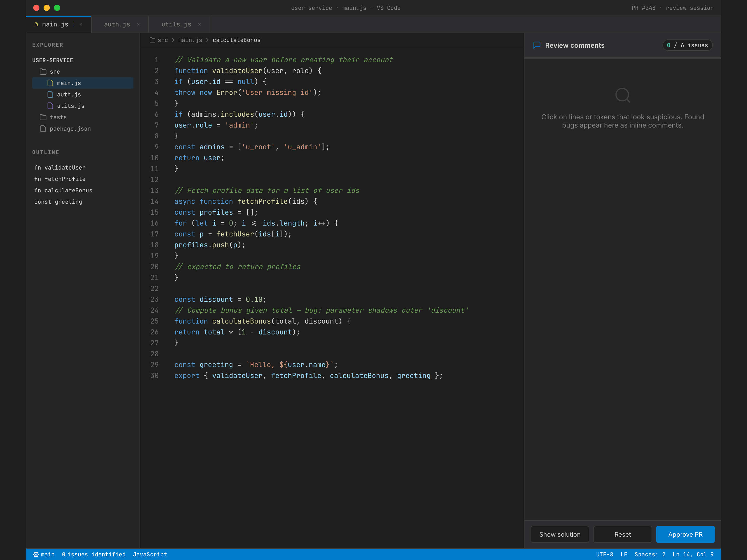Jump to const greeting in Outline
Image resolution: width=747 pixels, height=560 pixels.
tap(58, 202)
